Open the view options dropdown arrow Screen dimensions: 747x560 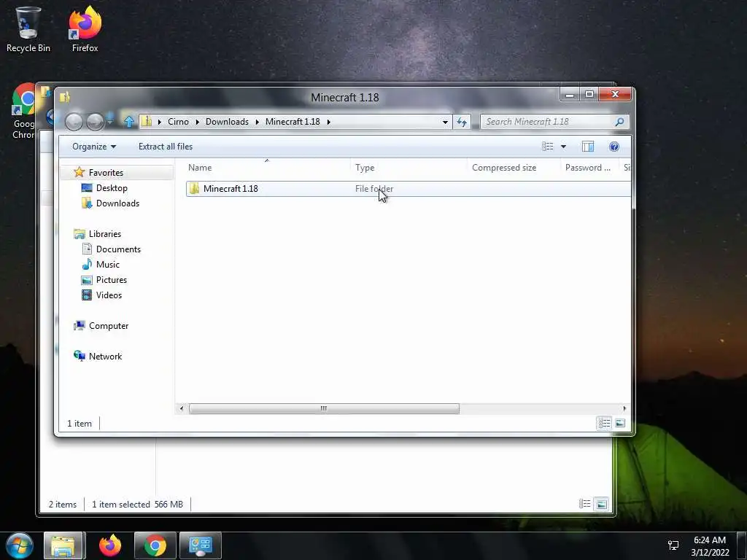pyautogui.click(x=564, y=147)
